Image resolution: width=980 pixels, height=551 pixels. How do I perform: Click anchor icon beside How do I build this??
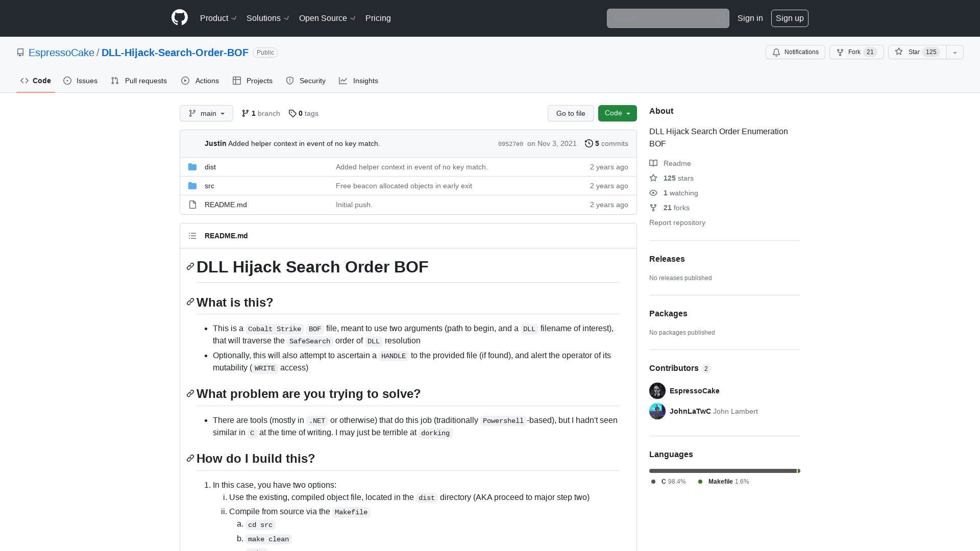(190, 458)
